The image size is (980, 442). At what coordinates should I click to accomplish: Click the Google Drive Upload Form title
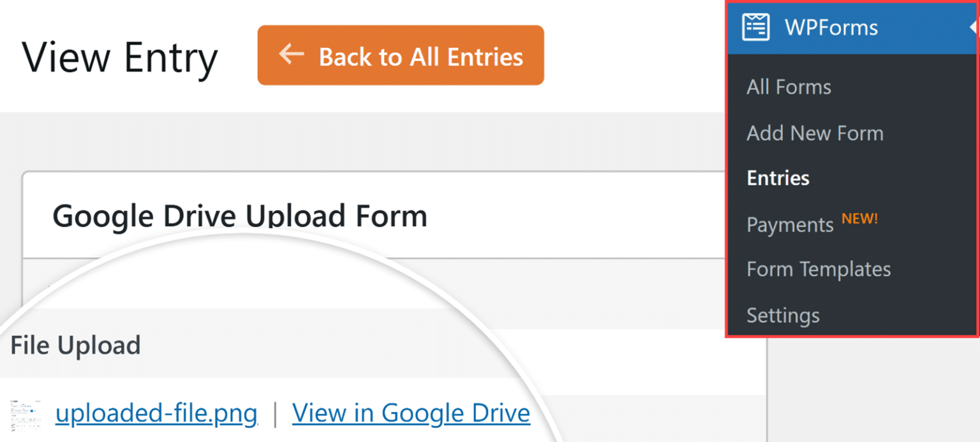pyautogui.click(x=241, y=216)
